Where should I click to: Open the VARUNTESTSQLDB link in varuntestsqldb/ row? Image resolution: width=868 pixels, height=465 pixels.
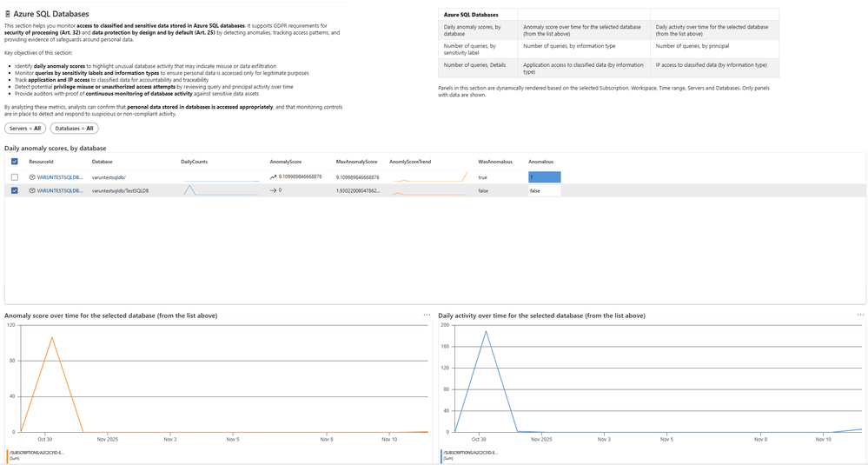point(60,177)
